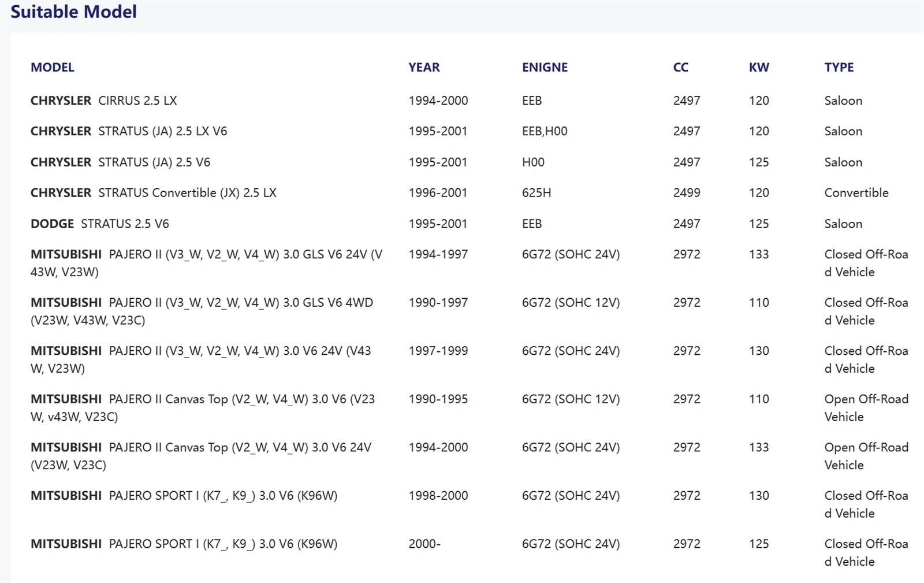Click PAJERO II 3.0 GLS V6 4WD model cell
Image resolution: width=924 pixels, height=583 pixels.
coord(202,311)
